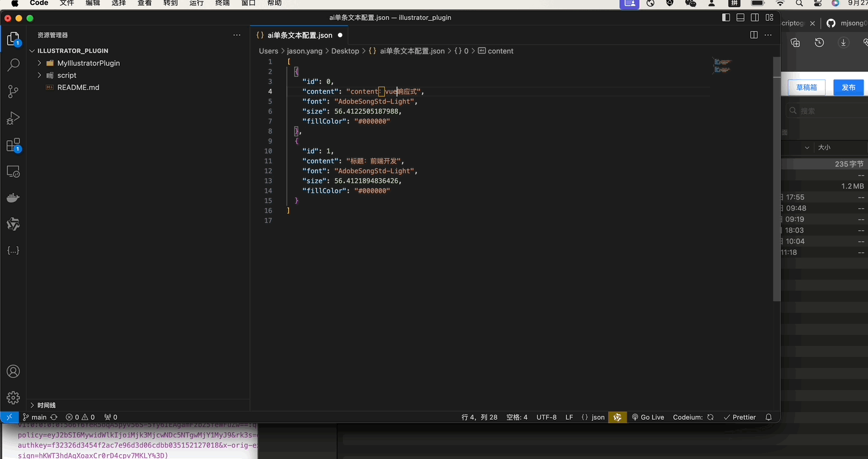
Task: Go to line via 行 4, 列 28
Action: pos(479,417)
